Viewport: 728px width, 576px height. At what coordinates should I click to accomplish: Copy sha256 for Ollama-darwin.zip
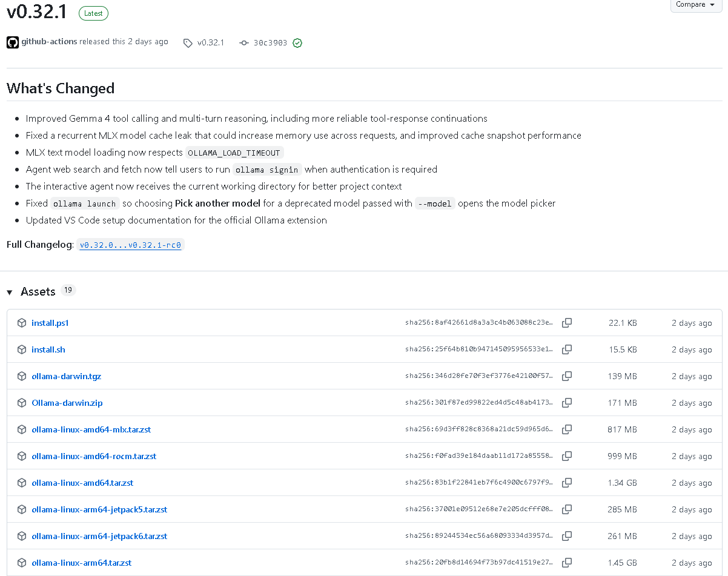(567, 403)
